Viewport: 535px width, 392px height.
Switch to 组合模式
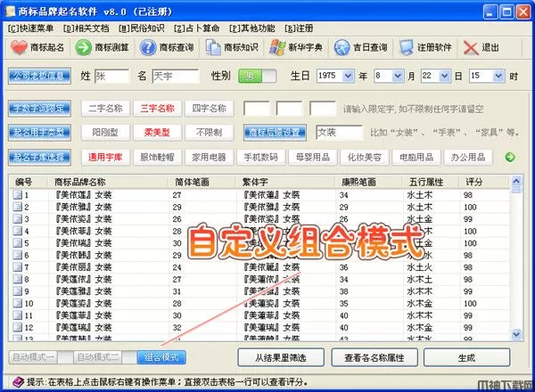[161, 357]
